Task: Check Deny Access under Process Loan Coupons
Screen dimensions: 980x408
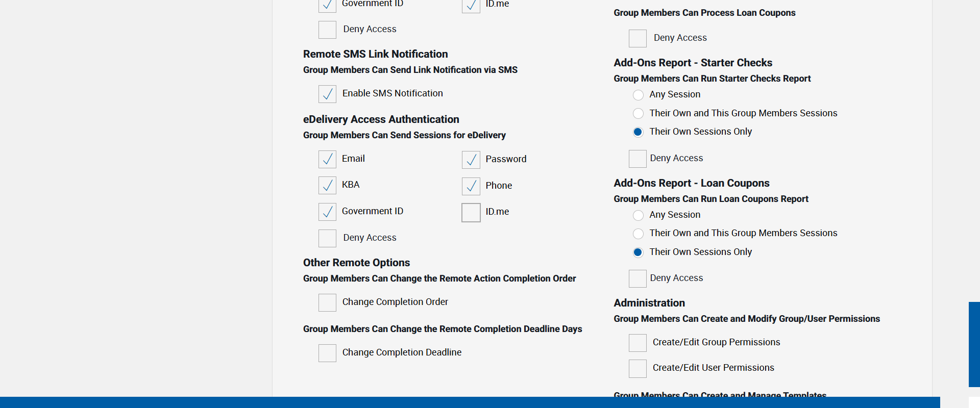Action: pyautogui.click(x=638, y=38)
